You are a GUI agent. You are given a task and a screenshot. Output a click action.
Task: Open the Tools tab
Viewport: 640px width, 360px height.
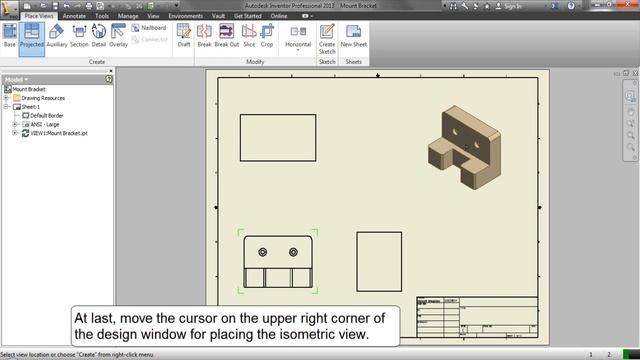tap(102, 16)
